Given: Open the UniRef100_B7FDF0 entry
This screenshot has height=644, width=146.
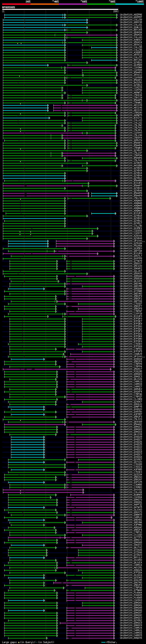Looking at the screenshot, I should [x=131, y=319].
